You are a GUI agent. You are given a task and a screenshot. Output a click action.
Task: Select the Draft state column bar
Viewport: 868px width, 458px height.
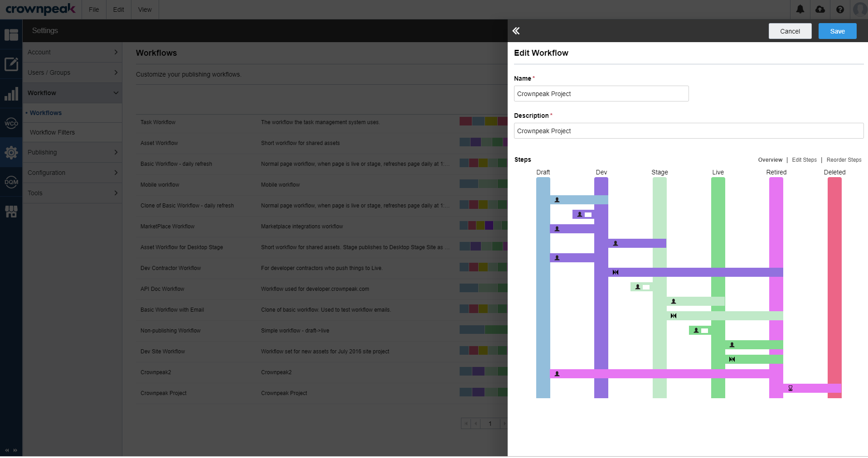click(543, 288)
